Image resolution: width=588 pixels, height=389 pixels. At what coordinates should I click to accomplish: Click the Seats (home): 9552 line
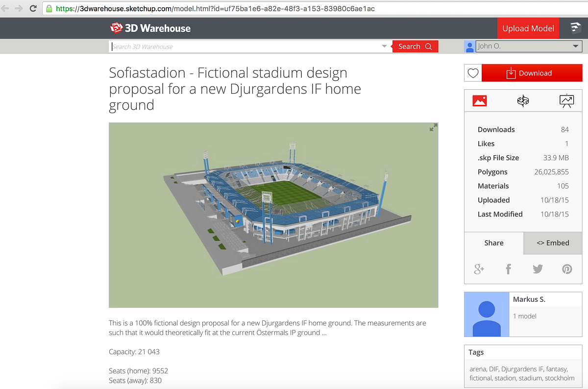coord(138,371)
